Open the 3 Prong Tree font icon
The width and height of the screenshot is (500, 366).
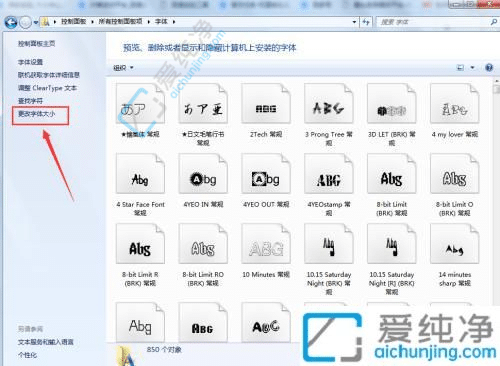(x=329, y=104)
